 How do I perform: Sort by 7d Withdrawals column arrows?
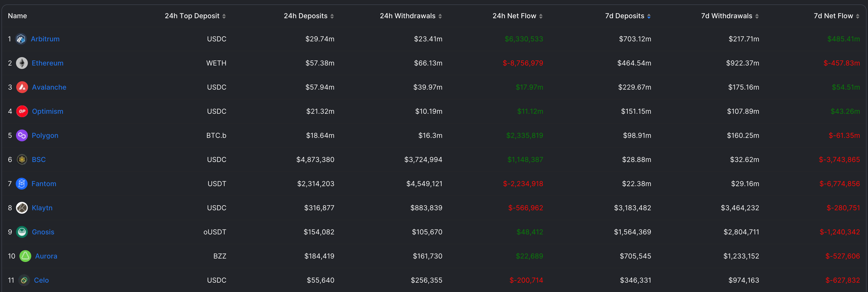click(757, 16)
